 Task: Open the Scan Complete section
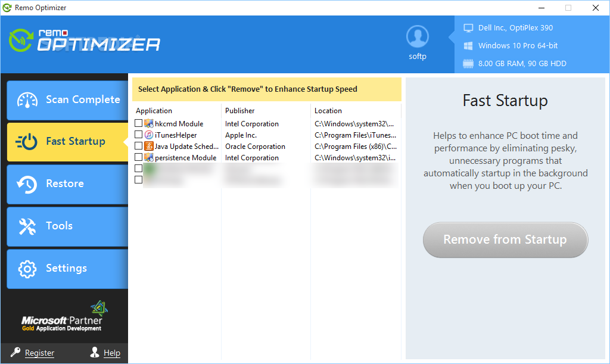67,100
